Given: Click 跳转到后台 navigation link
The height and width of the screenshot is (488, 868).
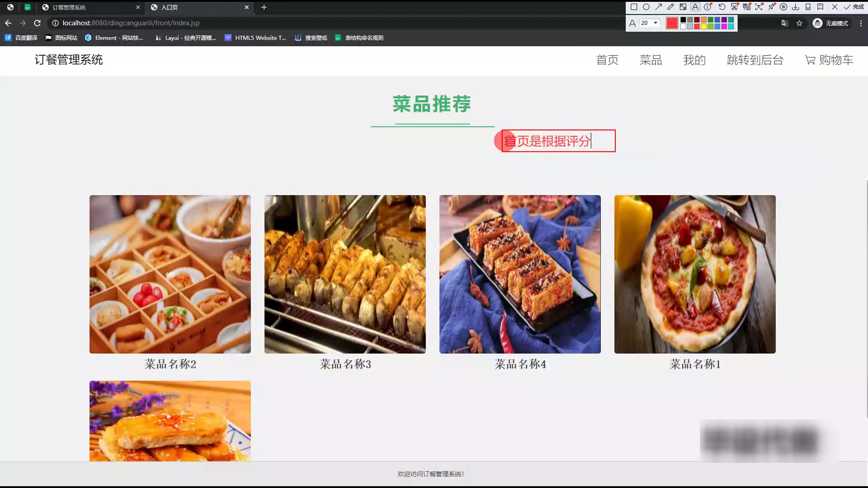Looking at the screenshot, I should [755, 60].
